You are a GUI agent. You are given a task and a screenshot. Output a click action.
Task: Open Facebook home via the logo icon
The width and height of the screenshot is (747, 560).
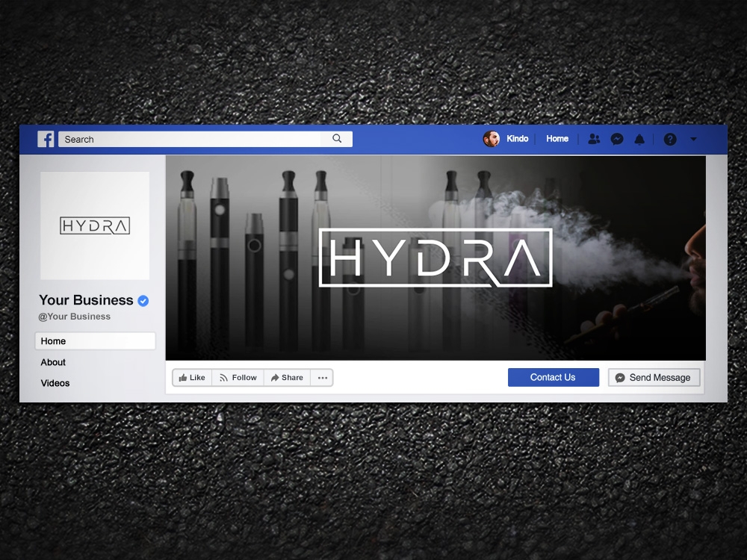pyautogui.click(x=46, y=138)
